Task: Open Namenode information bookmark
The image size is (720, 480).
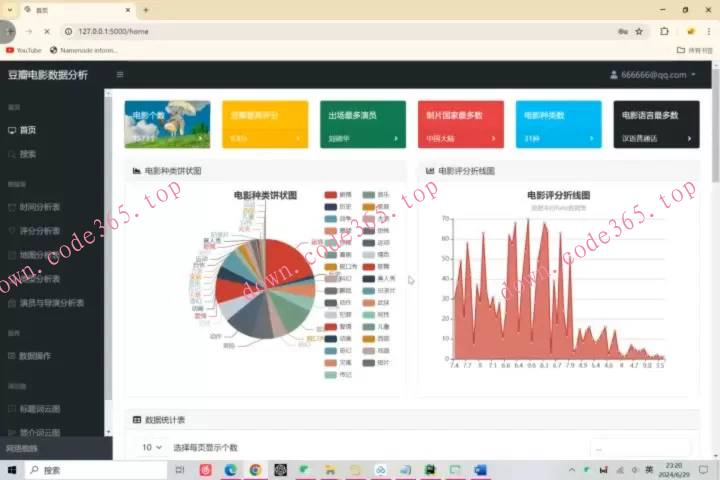Action: (x=84, y=50)
